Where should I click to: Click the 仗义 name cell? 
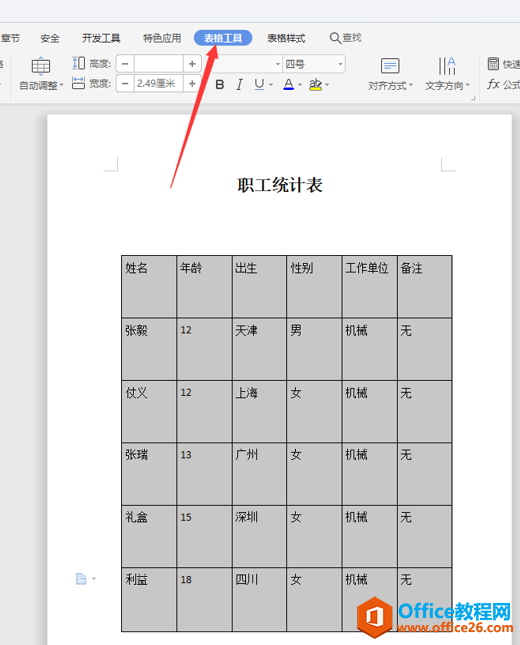tap(149, 411)
